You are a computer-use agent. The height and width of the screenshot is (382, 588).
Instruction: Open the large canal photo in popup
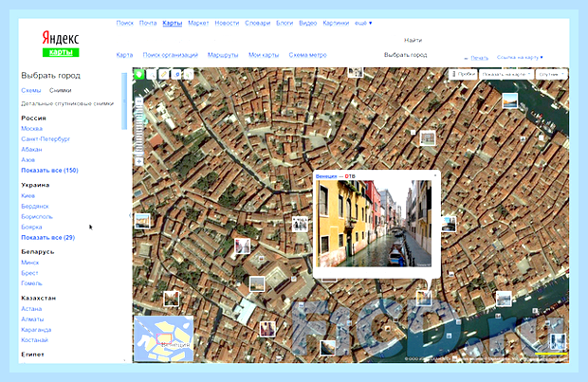[x=374, y=224]
